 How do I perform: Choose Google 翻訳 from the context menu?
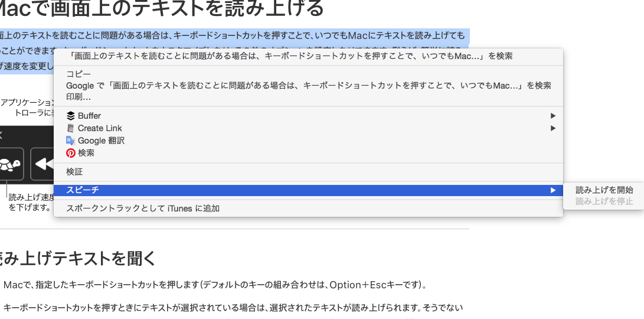308,141
